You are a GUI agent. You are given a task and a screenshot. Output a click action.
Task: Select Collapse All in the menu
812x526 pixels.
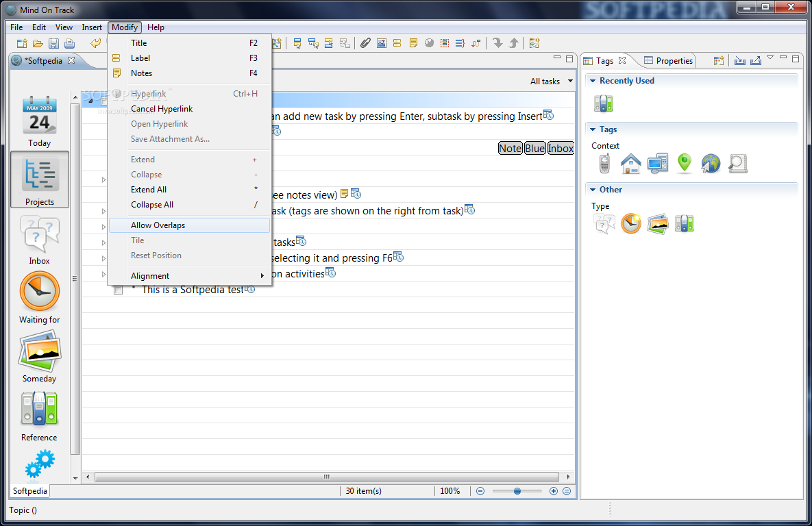point(190,205)
